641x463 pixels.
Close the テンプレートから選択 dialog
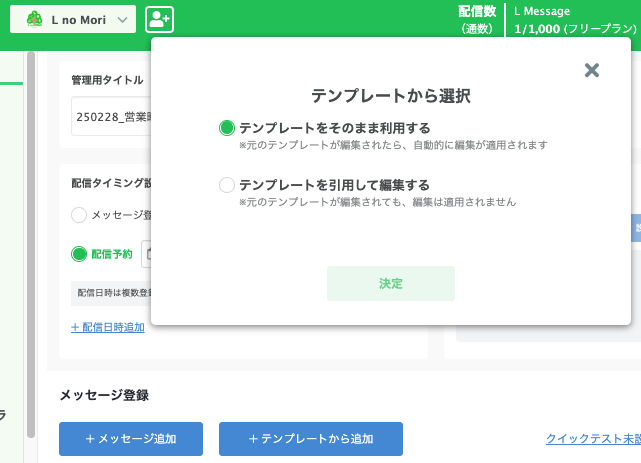[591, 70]
